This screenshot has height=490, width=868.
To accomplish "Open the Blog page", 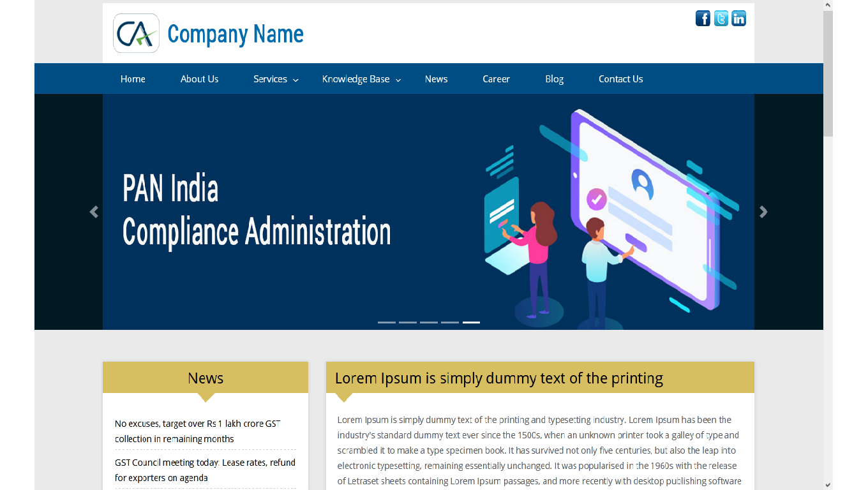I will [x=554, y=79].
